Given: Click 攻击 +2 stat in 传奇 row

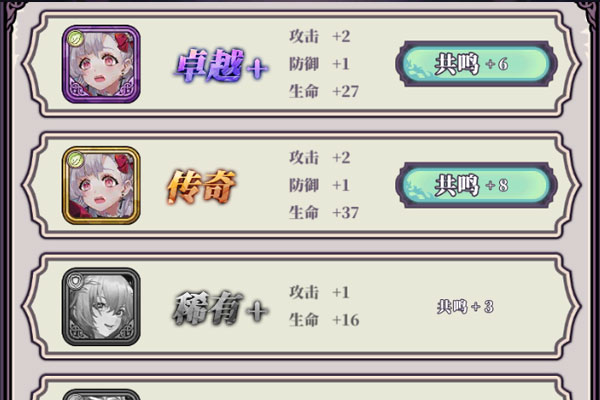Looking at the screenshot, I should tap(320, 157).
